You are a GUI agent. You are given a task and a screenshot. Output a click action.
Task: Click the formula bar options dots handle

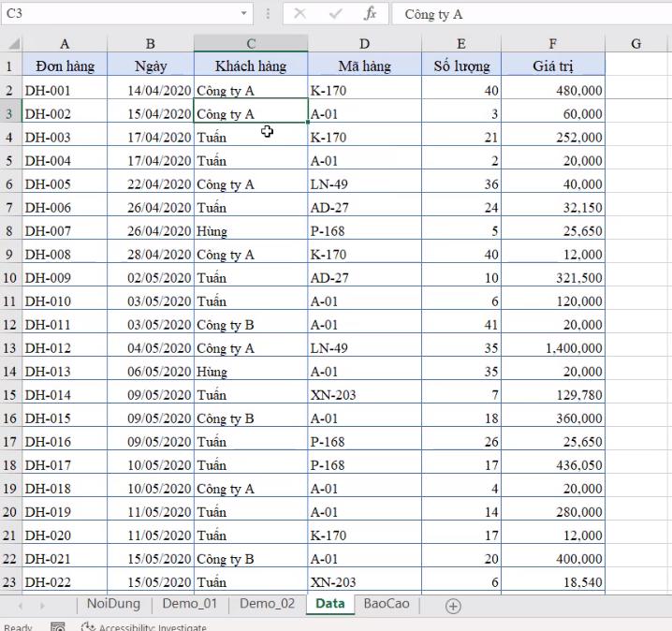[x=268, y=14]
